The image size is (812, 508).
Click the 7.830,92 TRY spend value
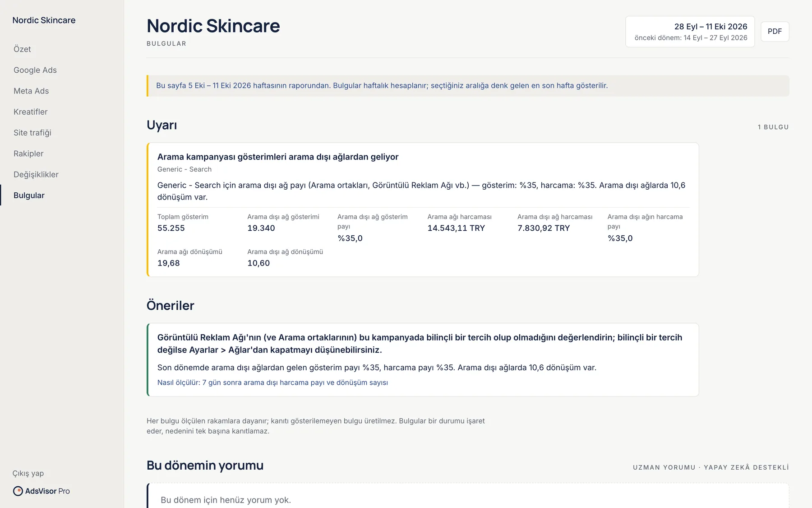pyautogui.click(x=544, y=228)
